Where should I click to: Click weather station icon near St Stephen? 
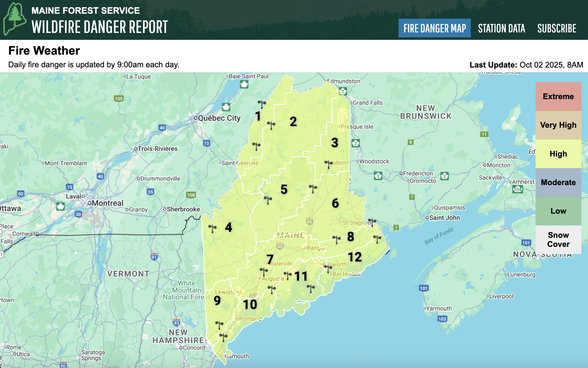(x=372, y=221)
